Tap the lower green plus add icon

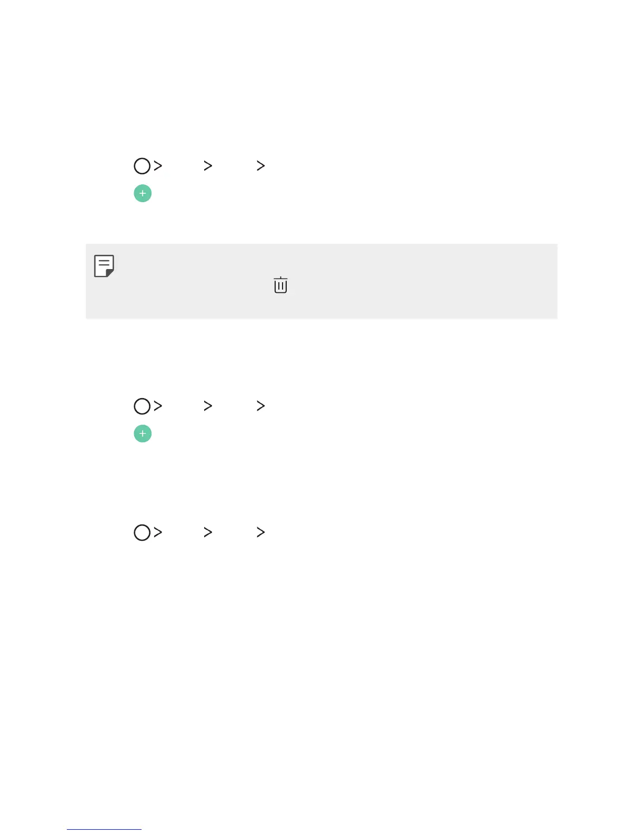[x=143, y=434]
